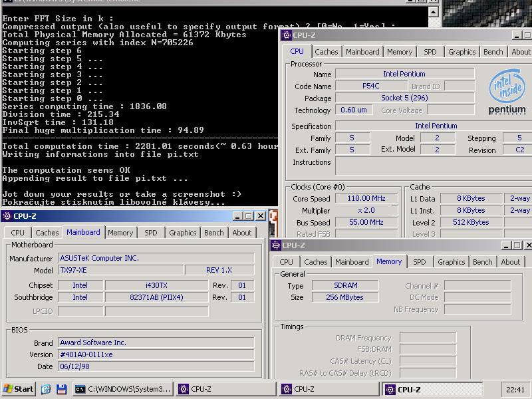Open SPD tab in Mainboard window
Screen dimensions: 532x399
151,233
